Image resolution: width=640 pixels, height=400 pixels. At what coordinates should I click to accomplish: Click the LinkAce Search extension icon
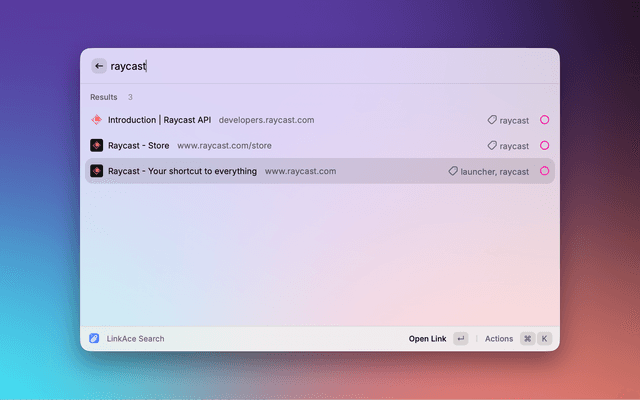[94, 338]
